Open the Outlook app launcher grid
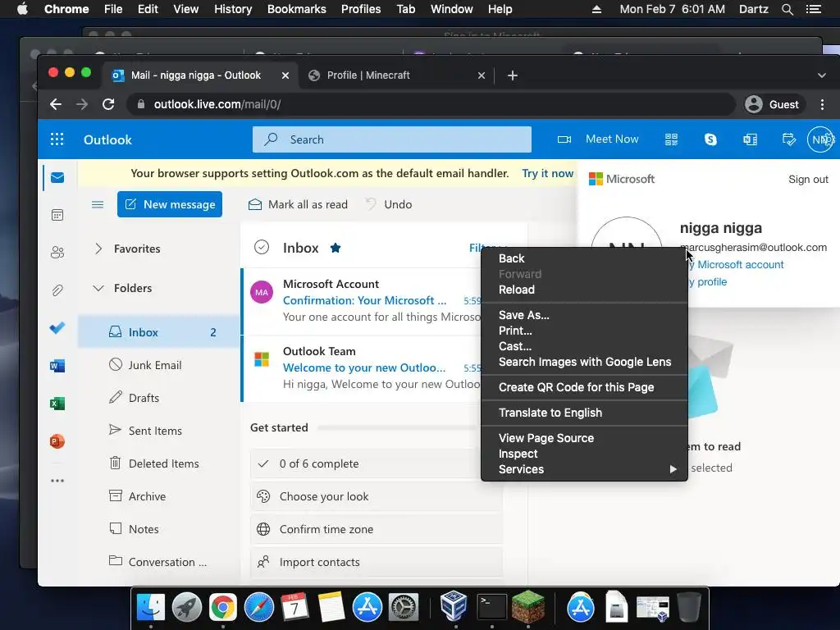 pos(57,139)
